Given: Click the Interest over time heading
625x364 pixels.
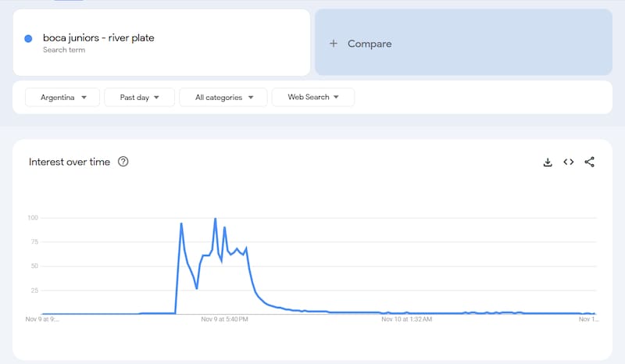Looking at the screenshot, I should (70, 162).
